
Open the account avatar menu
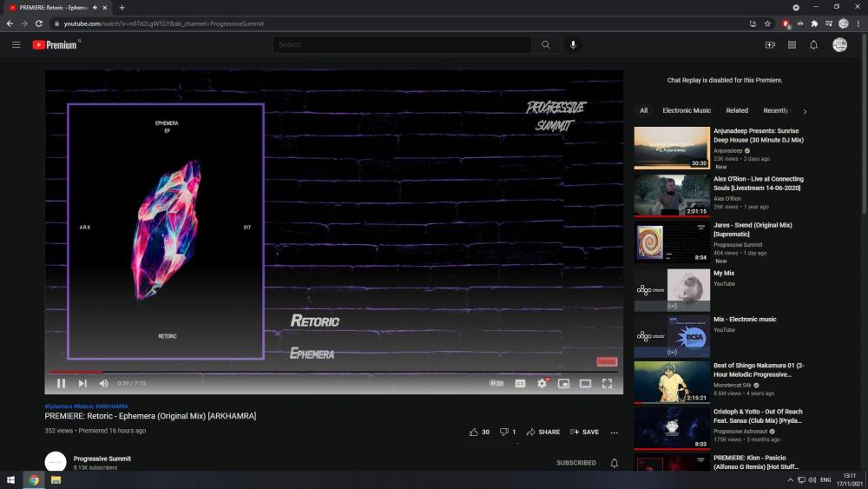click(839, 45)
